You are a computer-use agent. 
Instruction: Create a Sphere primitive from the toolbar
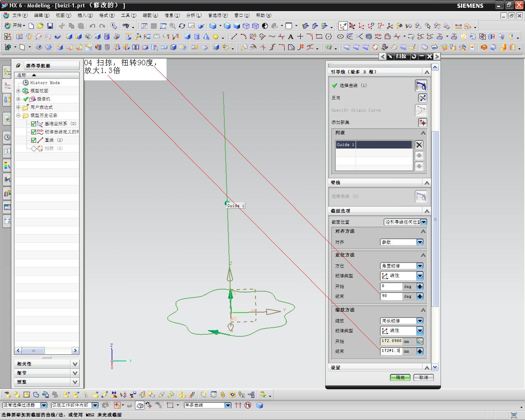tap(216, 37)
